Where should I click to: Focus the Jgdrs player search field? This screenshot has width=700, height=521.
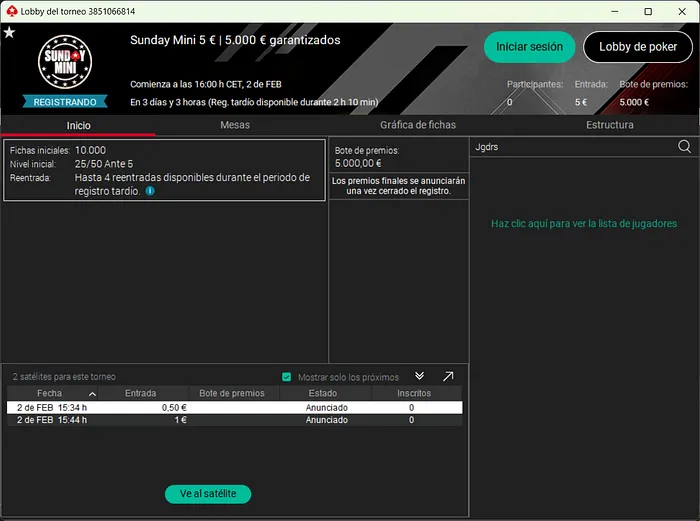tap(570, 146)
